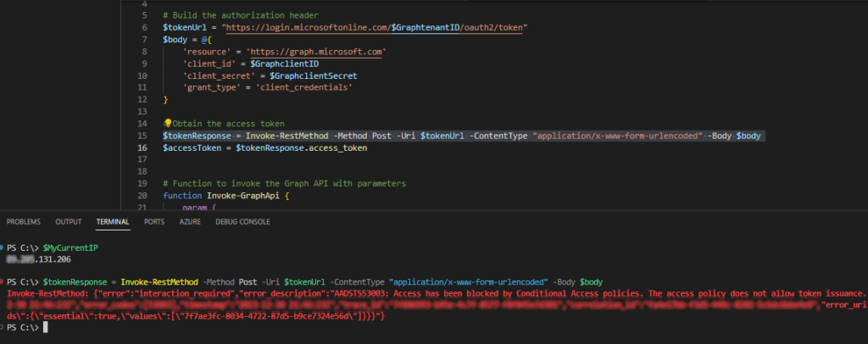Click the comment 'Obtain the access token'
The image size is (868, 344).
(228, 124)
